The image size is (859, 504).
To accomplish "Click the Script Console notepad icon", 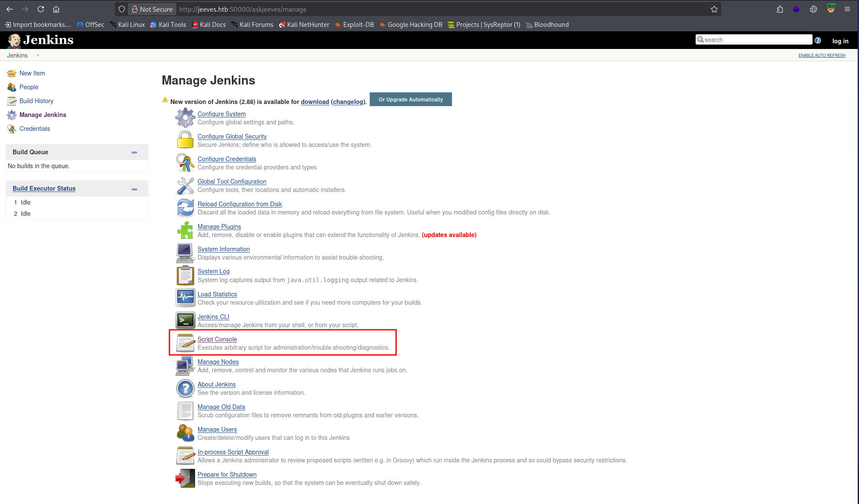I will click(185, 342).
